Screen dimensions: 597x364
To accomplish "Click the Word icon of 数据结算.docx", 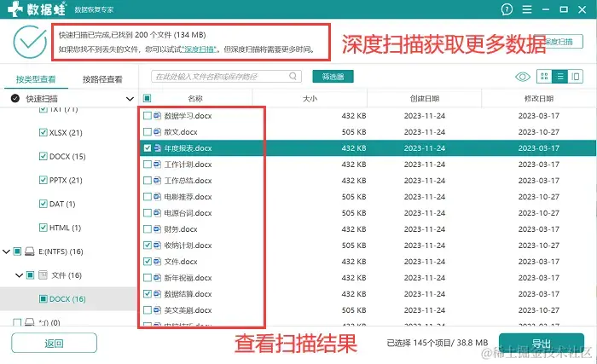I will [157, 294].
